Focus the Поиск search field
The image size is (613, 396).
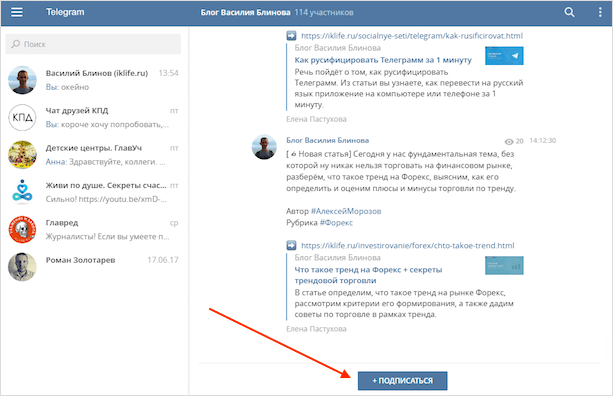(93, 44)
